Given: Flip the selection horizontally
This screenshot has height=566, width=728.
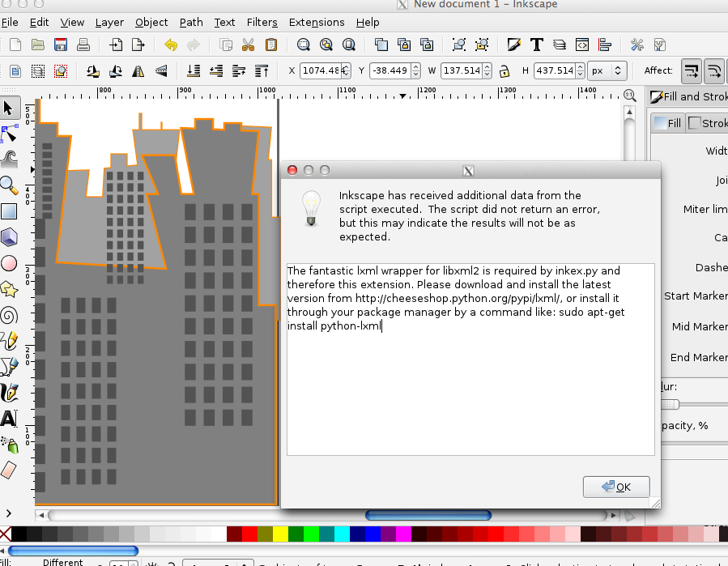Looking at the screenshot, I should 138,72.
